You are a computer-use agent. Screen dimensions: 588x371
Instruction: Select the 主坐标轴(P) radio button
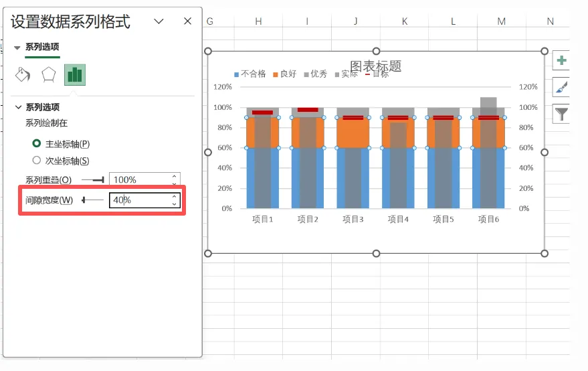[36, 143]
